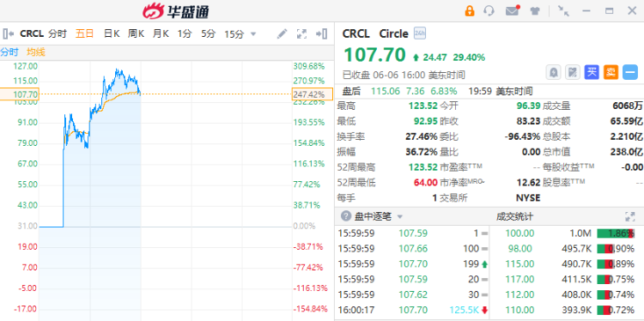Open the 盘中逐笔 dropdown arrow

pos(399,217)
